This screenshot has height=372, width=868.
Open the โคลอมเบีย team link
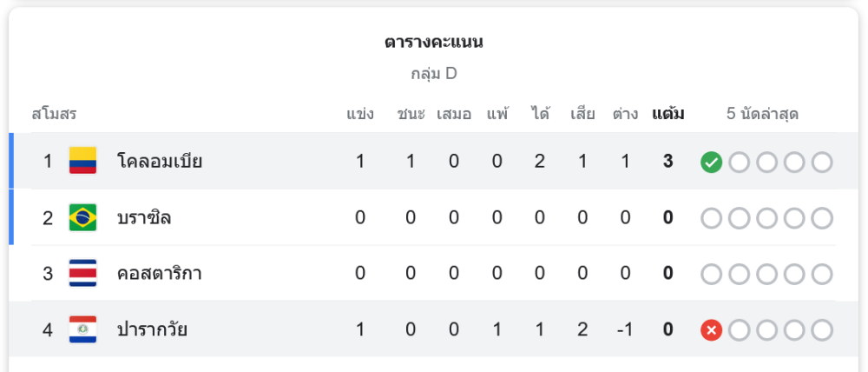coord(160,161)
